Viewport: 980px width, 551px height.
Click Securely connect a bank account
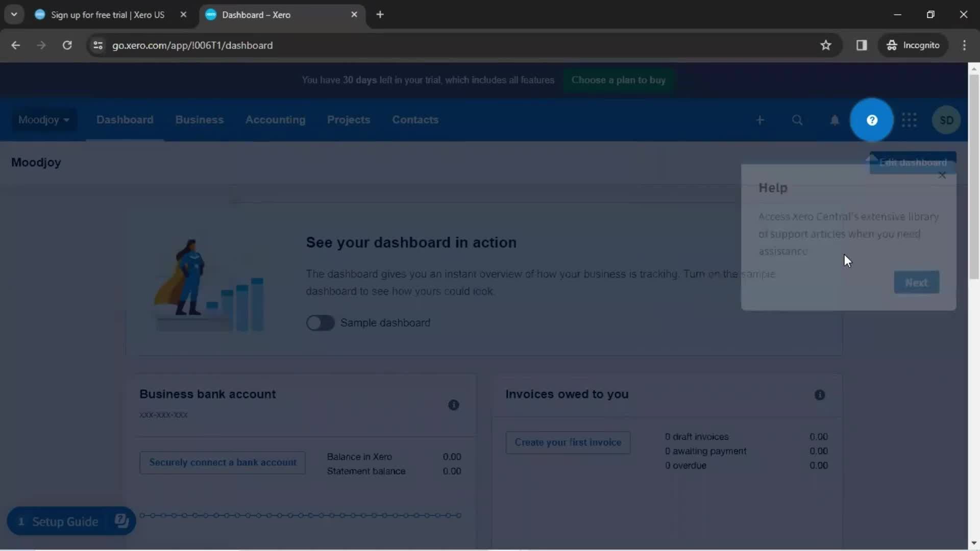click(x=223, y=463)
